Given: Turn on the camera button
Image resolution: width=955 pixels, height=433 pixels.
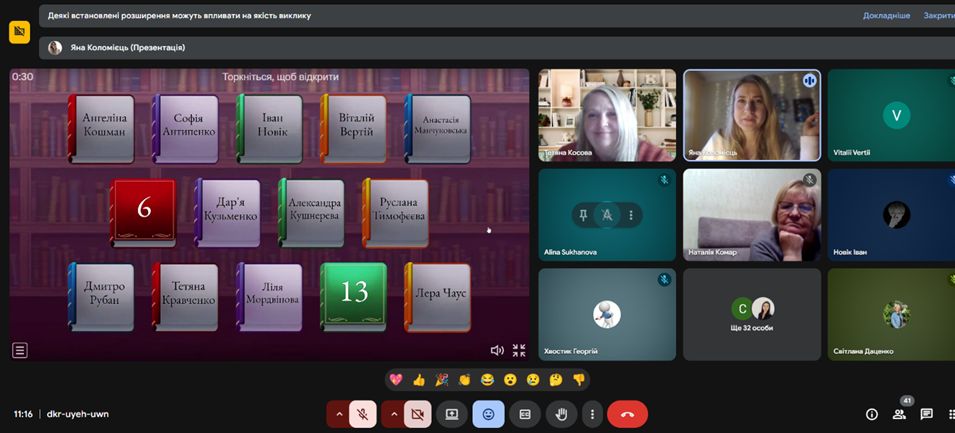Looking at the screenshot, I should [417, 414].
